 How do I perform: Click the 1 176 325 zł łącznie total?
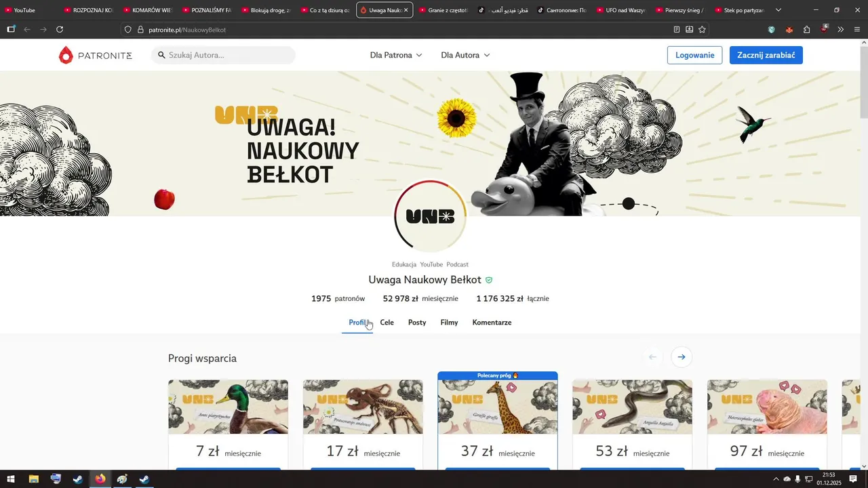pos(513,299)
